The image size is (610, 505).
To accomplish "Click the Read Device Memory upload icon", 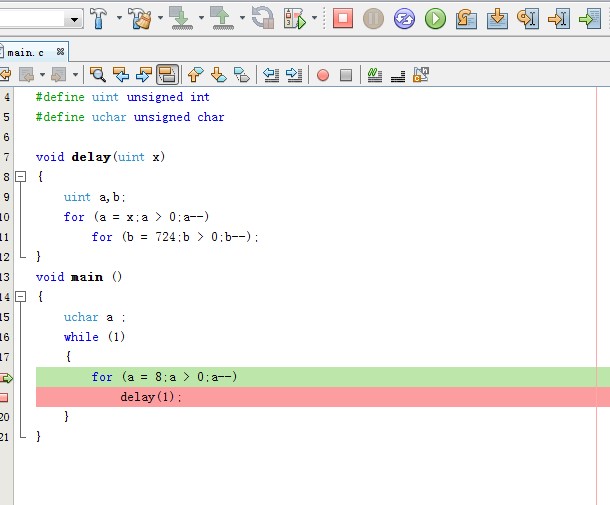I will [222, 18].
